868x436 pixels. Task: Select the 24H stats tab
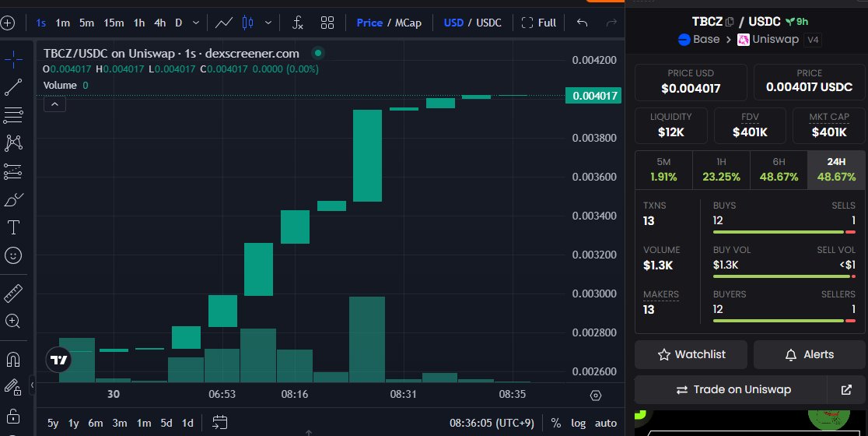(x=836, y=170)
